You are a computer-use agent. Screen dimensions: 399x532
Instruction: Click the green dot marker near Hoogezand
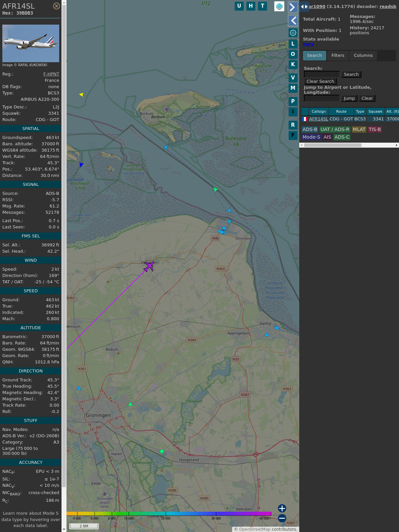click(162, 452)
